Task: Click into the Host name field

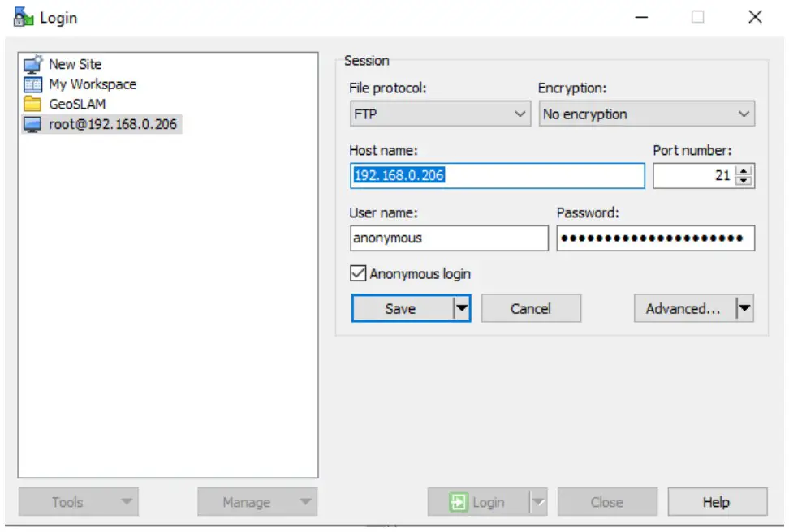Action: (x=497, y=175)
